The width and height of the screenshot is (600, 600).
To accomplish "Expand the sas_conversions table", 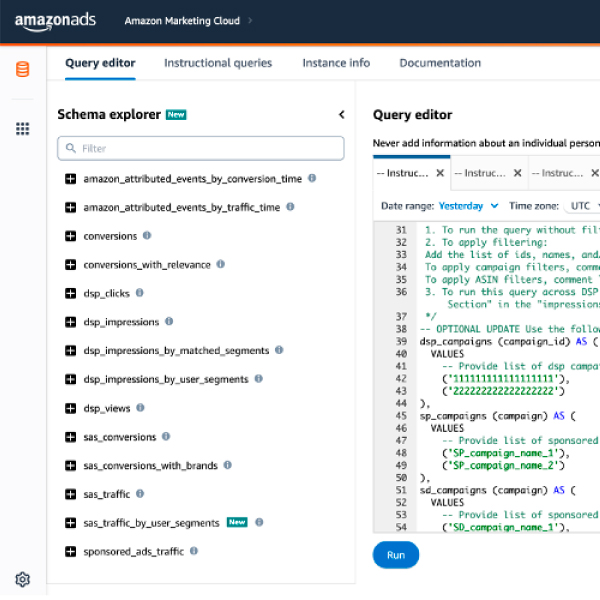I will 70,437.
